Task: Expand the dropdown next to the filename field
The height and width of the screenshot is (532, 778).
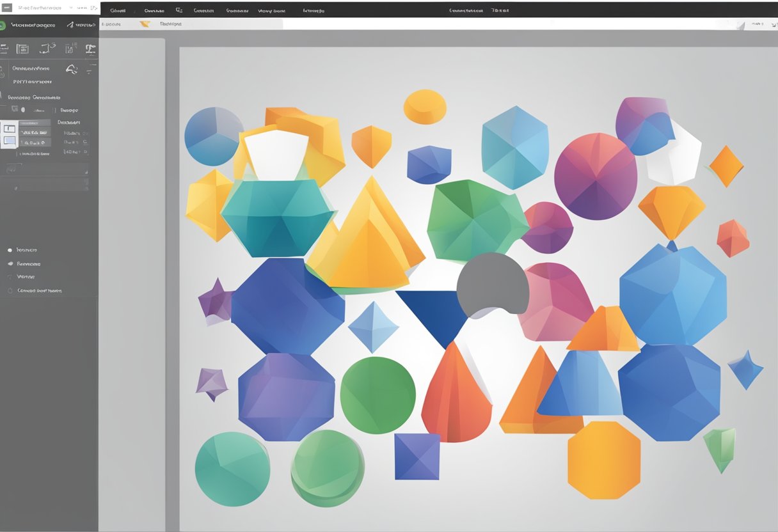Action: (x=70, y=7)
